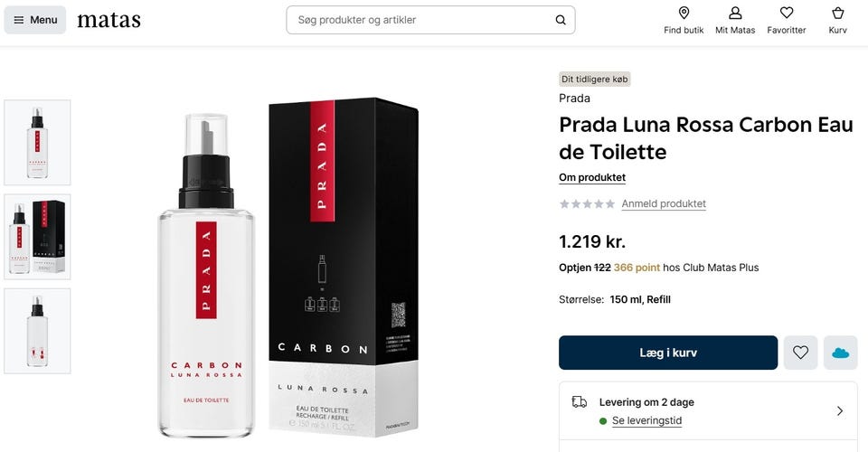Screen dimensions: 868x452
Task: Focus the product search field
Action: click(x=430, y=20)
